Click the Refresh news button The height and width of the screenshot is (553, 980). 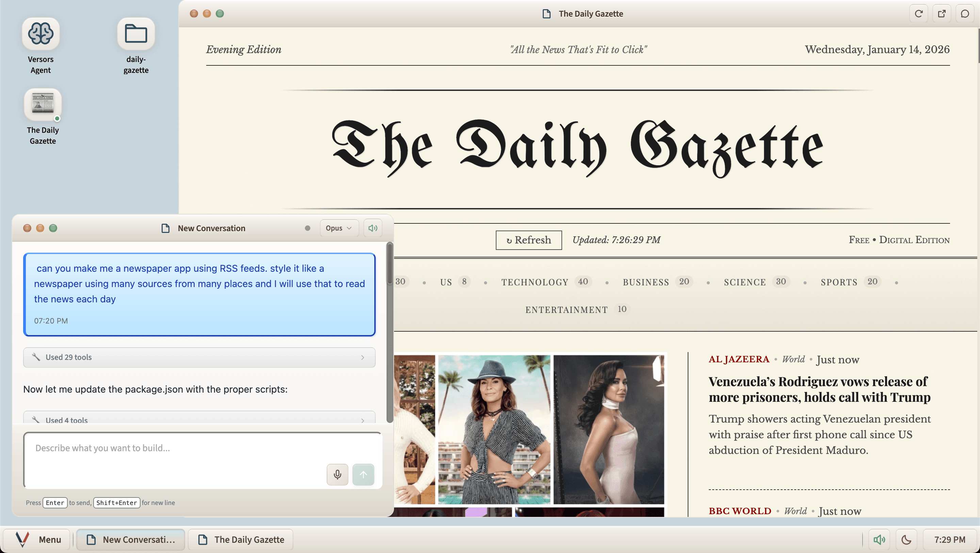click(528, 240)
